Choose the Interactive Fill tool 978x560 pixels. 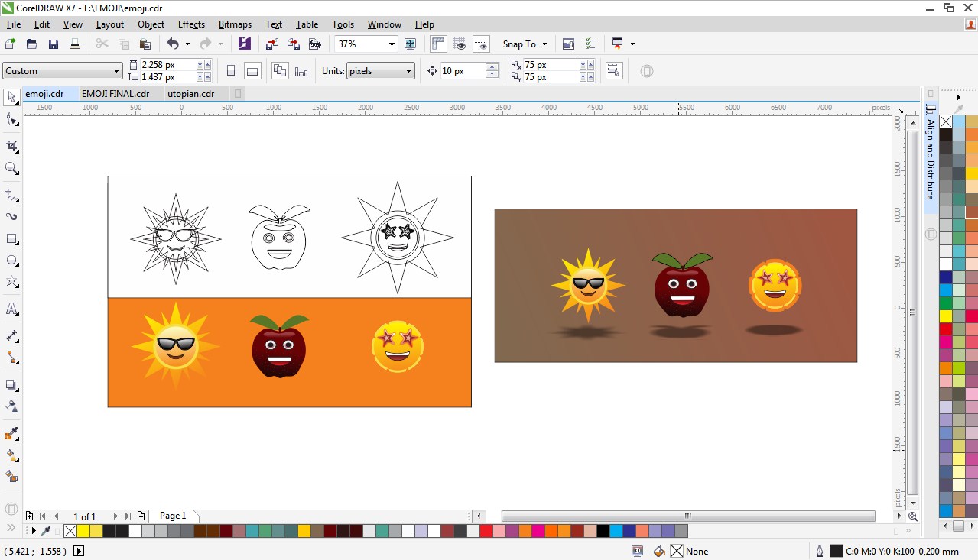click(x=11, y=455)
